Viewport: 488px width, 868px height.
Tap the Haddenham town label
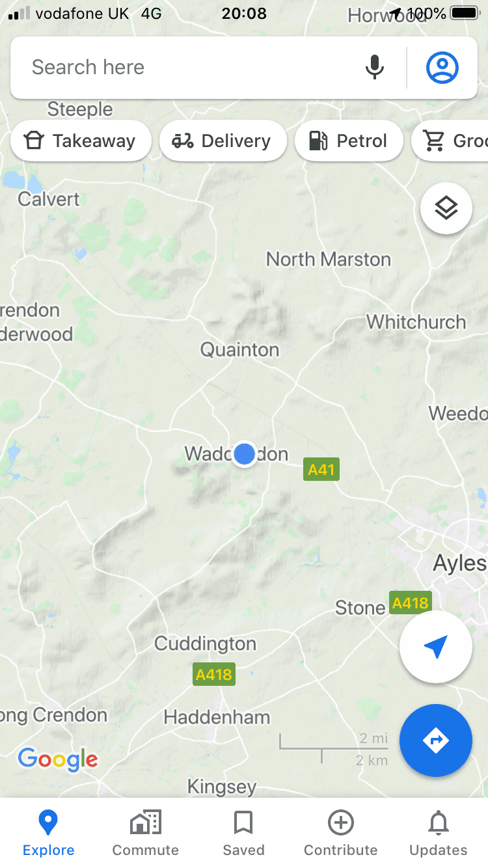point(217,717)
